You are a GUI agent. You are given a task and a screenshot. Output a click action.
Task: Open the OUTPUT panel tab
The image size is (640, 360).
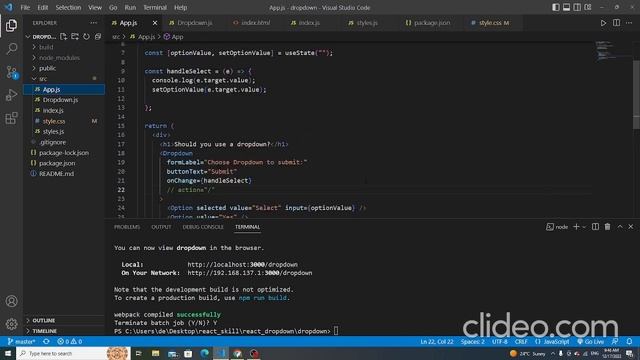(161, 227)
